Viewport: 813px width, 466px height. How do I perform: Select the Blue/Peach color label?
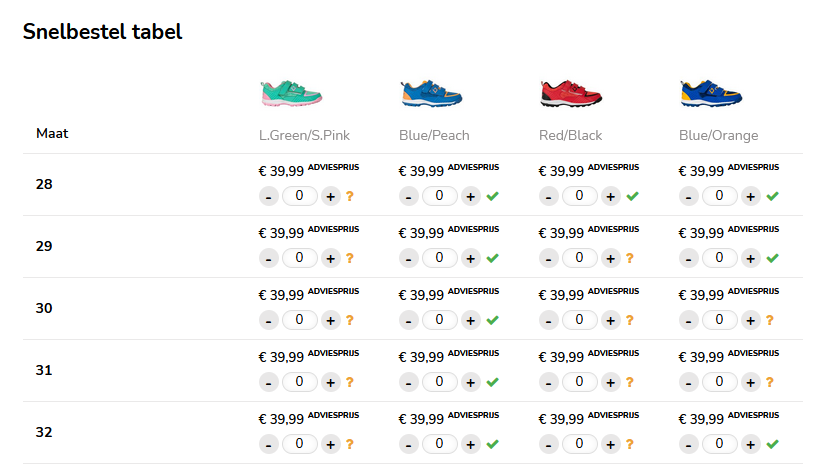[x=434, y=135]
